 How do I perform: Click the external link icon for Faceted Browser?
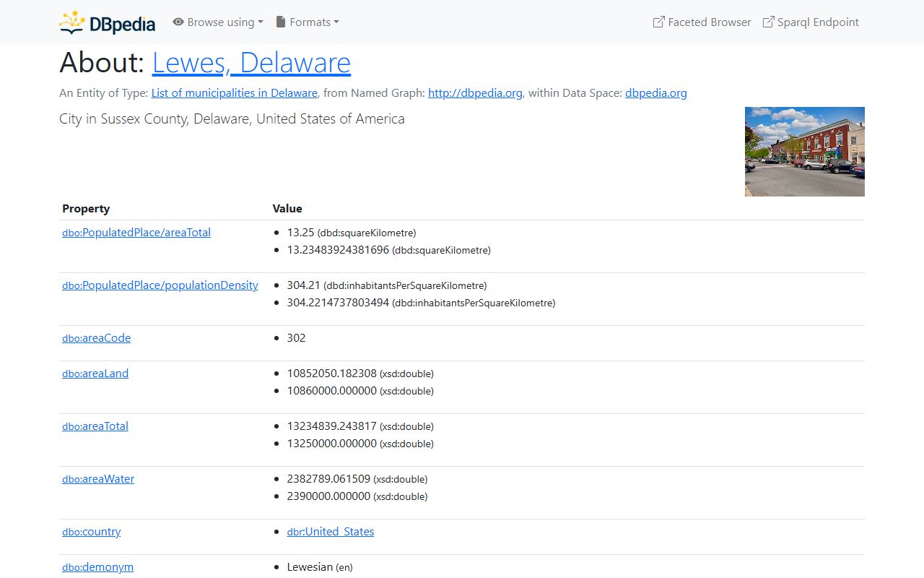(x=658, y=22)
